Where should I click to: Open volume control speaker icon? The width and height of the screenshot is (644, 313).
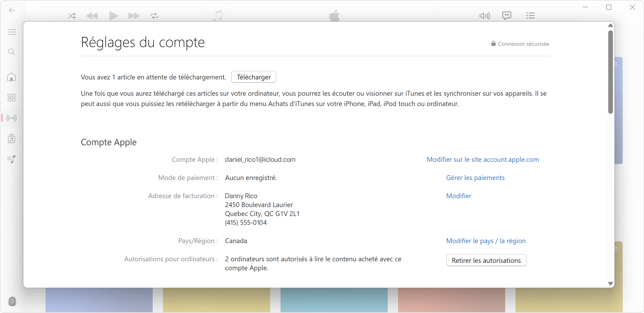(x=484, y=16)
